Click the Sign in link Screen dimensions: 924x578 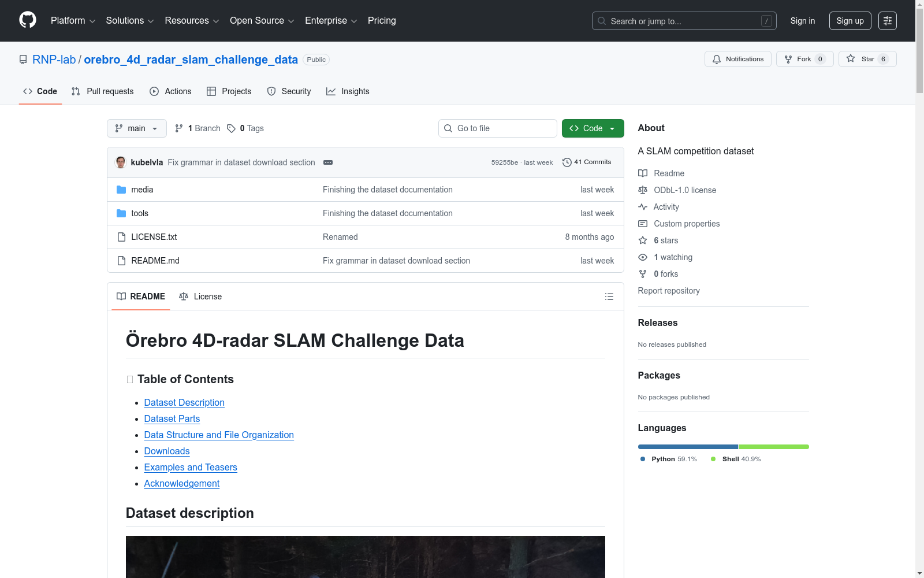(802, 21)
